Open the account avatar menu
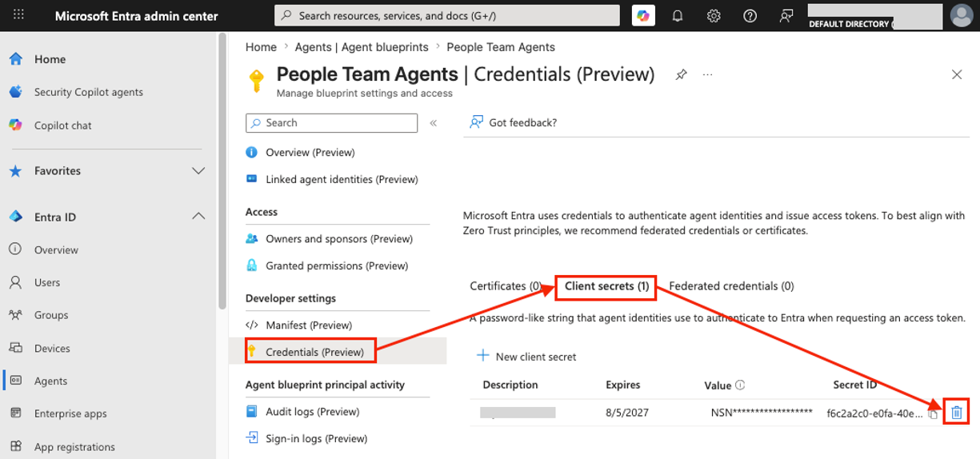Viewport: 980px width, 459px height. [961, 15]
